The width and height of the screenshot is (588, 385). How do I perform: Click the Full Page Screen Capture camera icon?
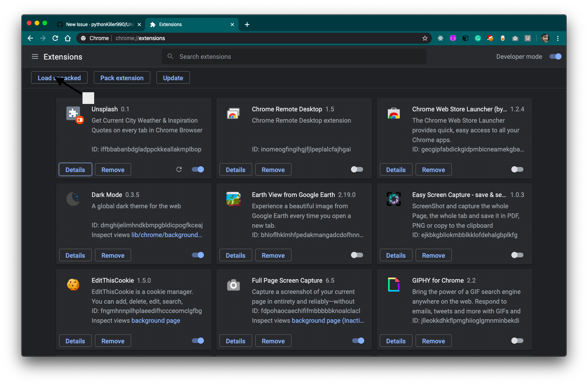[x=233, y=285]
